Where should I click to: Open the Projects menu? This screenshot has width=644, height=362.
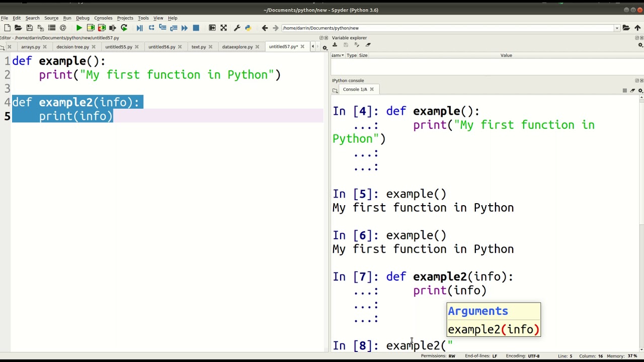click(x=125, y=18)
